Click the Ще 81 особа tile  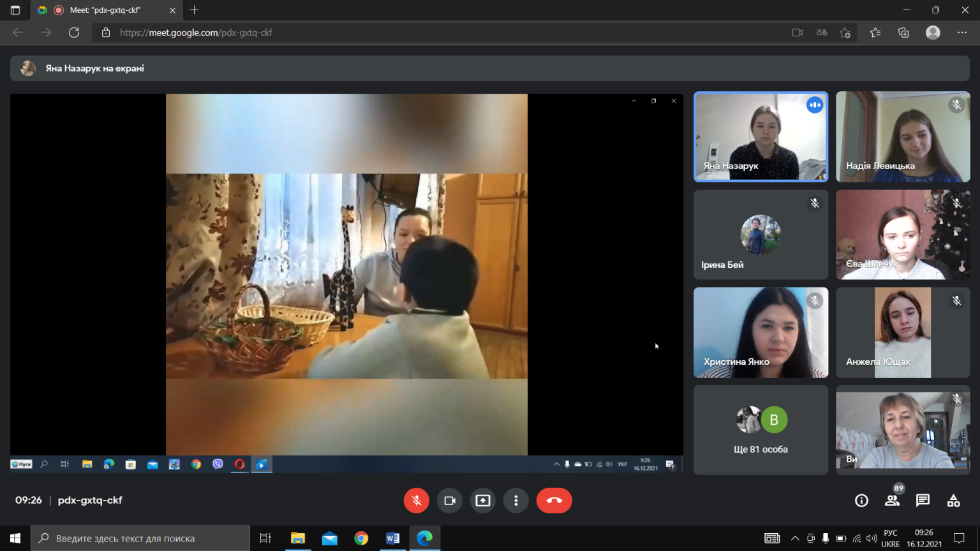761,430
